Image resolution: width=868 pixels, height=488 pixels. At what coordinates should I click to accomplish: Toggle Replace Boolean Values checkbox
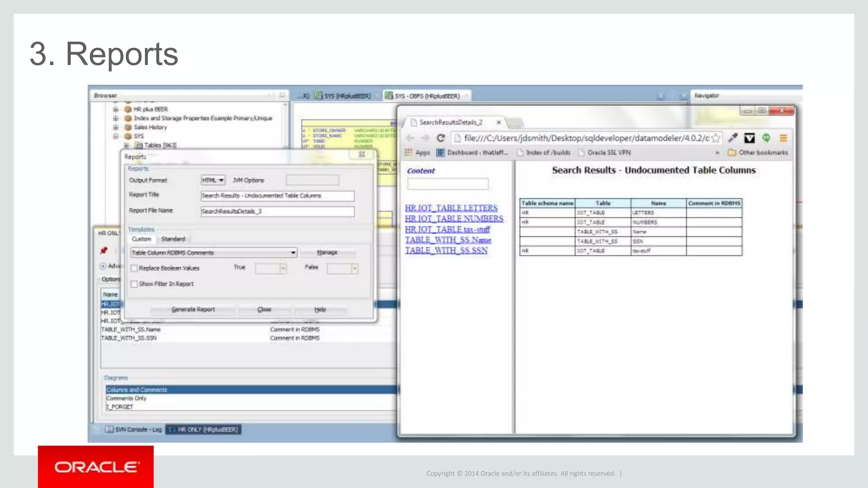(134, 268)
